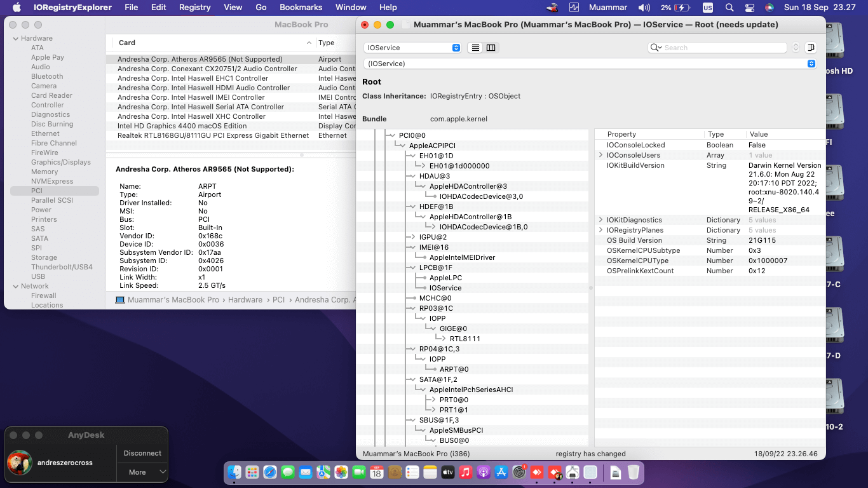The width and height of the screenshot is (868, 488).
Task: Open Maps from the Dock
Action: coord(323,472)
